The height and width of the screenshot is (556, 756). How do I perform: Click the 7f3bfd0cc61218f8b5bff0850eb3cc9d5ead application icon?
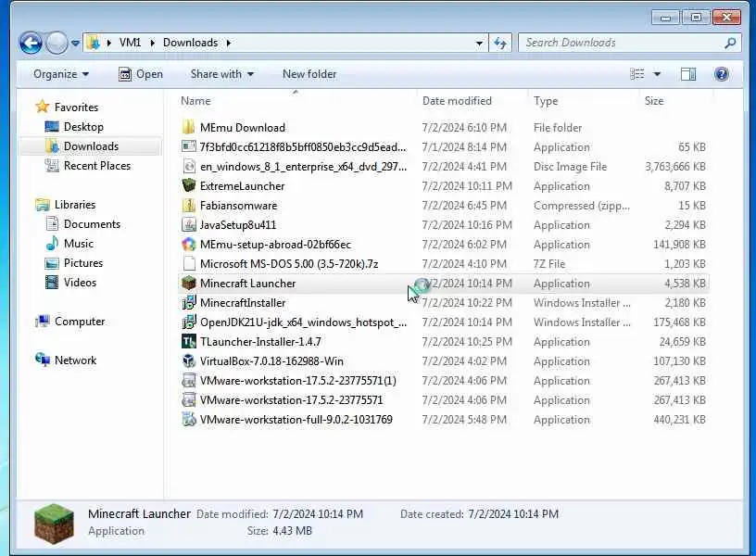click(188, 146)
